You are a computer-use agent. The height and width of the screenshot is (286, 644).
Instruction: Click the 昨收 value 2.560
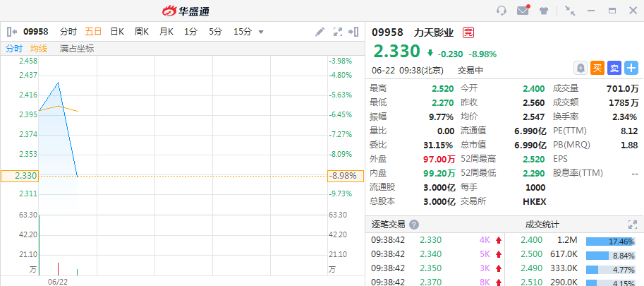[x=533, y=102]
